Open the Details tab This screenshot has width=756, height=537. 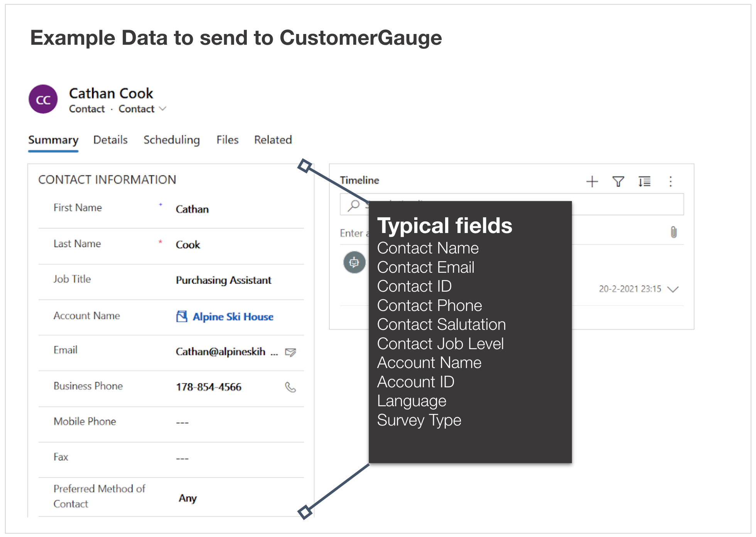tap(110, 140)
